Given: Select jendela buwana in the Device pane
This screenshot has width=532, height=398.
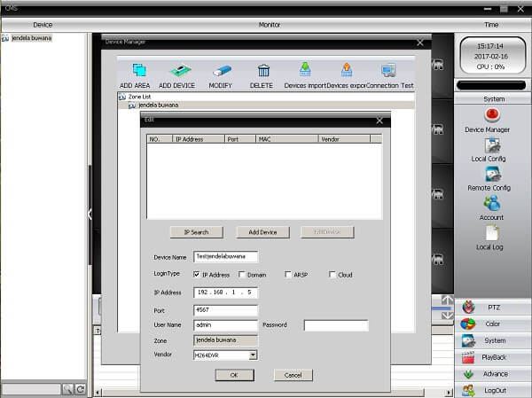Looking at the screenshot, I should 32,38.
